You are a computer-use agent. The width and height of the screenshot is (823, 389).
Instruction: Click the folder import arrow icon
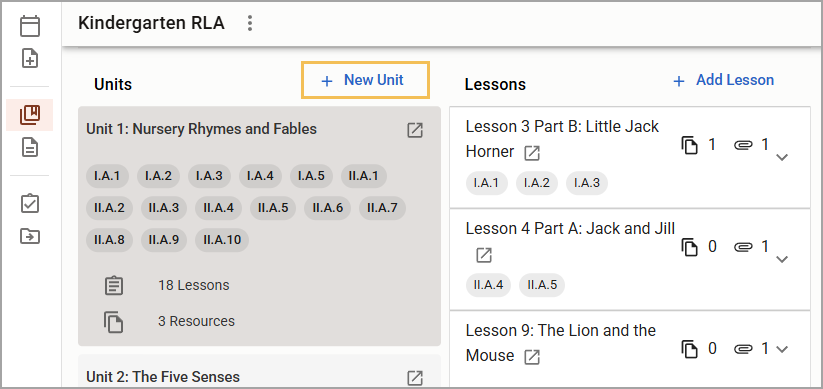(x=30, y=236)
